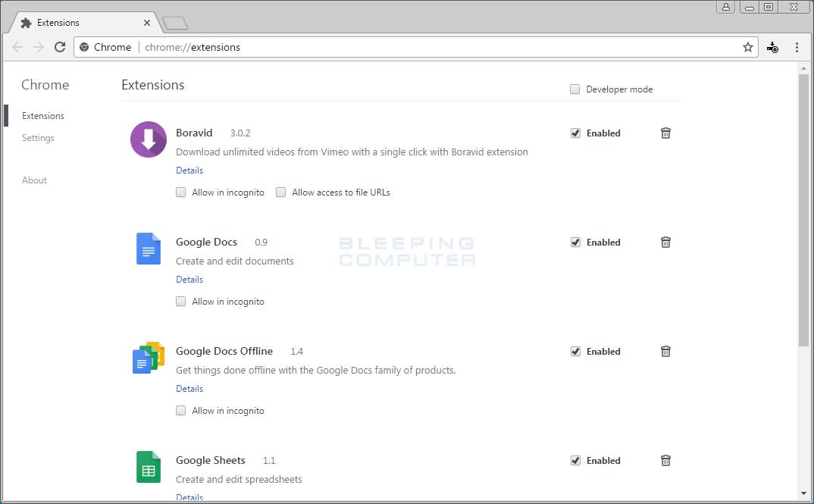The height and width of the screenshot is (504, 814).
Task: Bookmark this page with the star icon
Action: click(x=748, y=47)
